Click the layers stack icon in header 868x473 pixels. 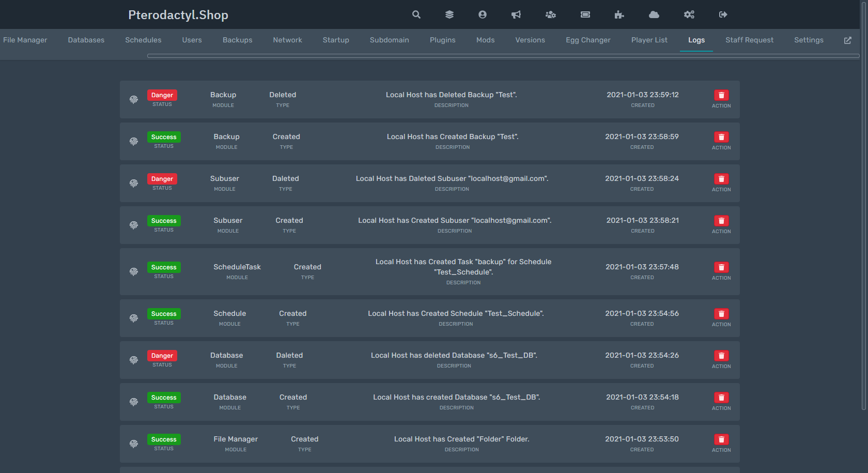click(450, 14)
